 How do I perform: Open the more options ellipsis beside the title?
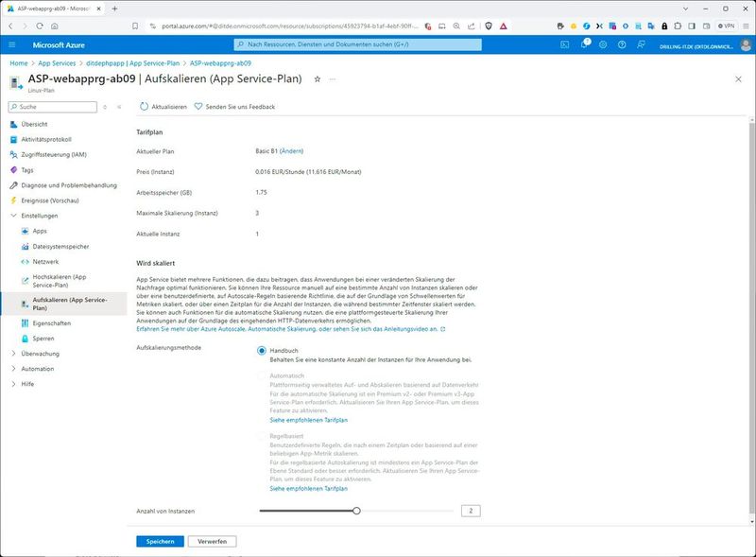click(333, 79)
